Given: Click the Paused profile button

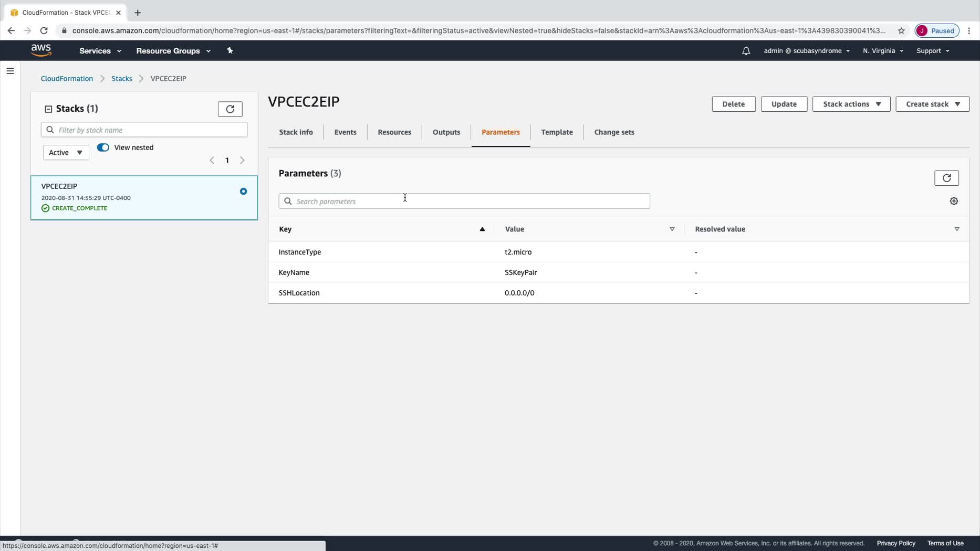Looking at the screenshot, I should click(937, 30).
